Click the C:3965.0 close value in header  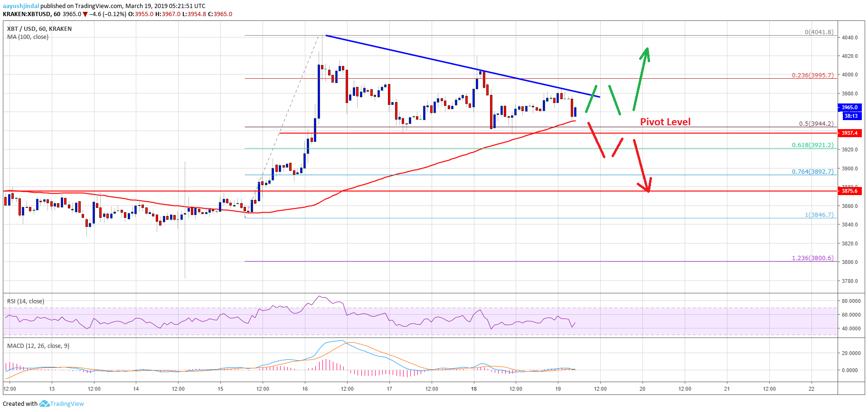[220, 14]
